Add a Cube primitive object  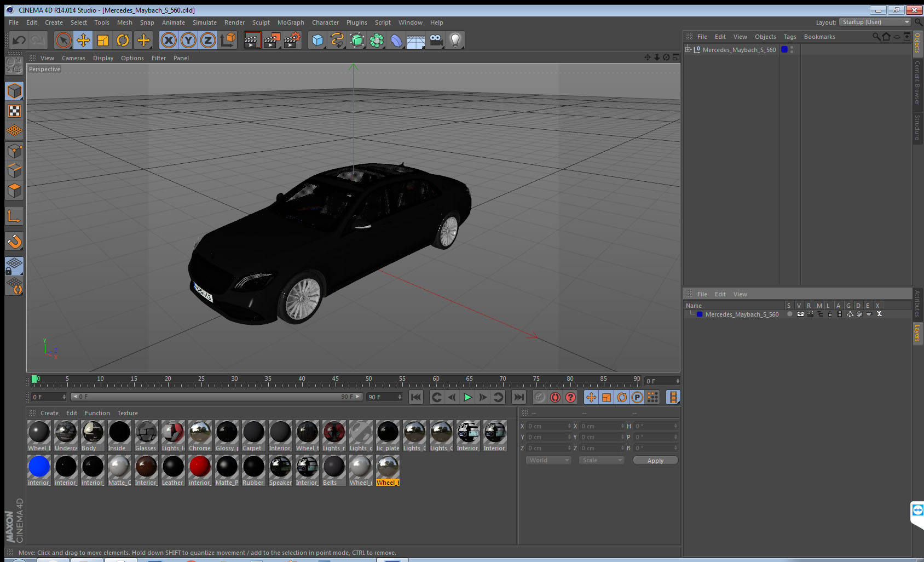tap(317, 40)
